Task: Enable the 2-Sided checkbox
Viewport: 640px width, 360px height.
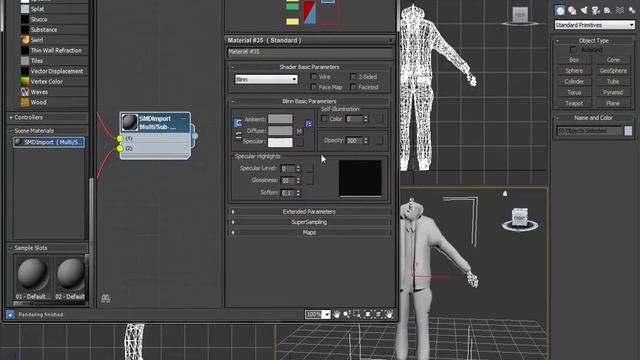Action: point(353,77)
